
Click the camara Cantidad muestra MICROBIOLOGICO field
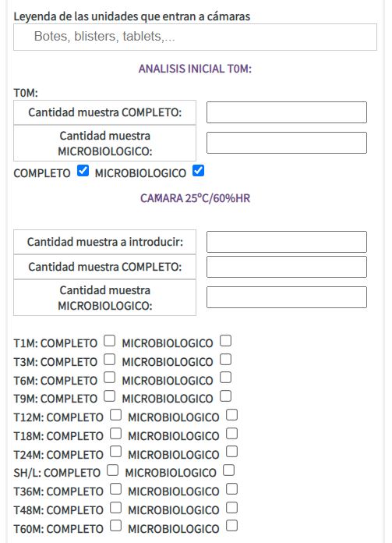pos(287,297)
